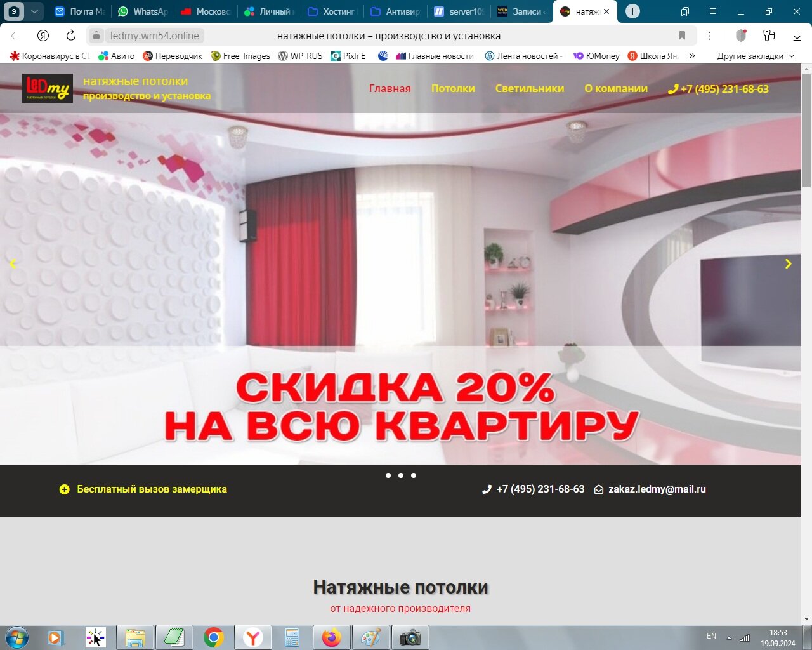Viewport: 812px width, 650px height.
Task: Select the first slider dot
Action: [388, 475]
